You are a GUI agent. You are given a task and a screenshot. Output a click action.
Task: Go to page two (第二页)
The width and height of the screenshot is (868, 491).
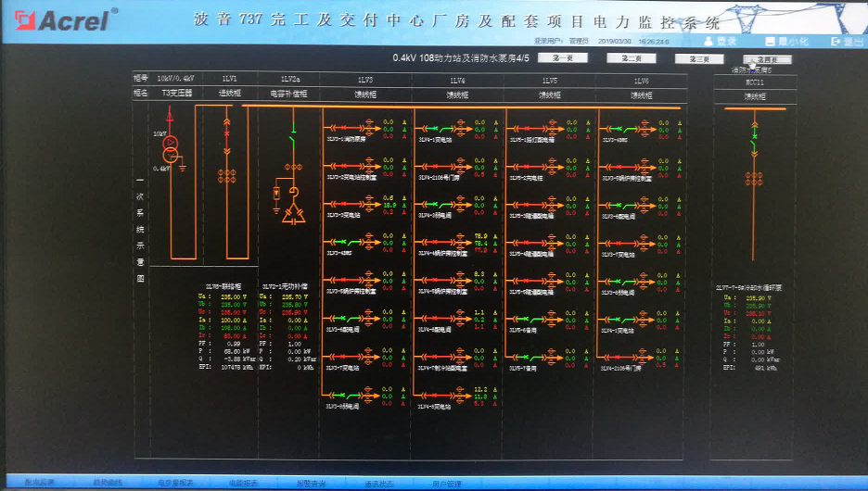tap(631, 58)
